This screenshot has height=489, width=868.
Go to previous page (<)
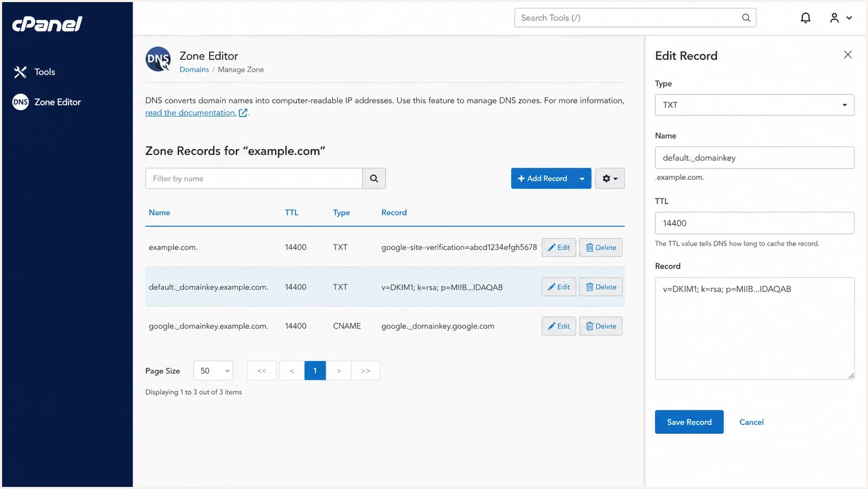click(x=292, y=371)
